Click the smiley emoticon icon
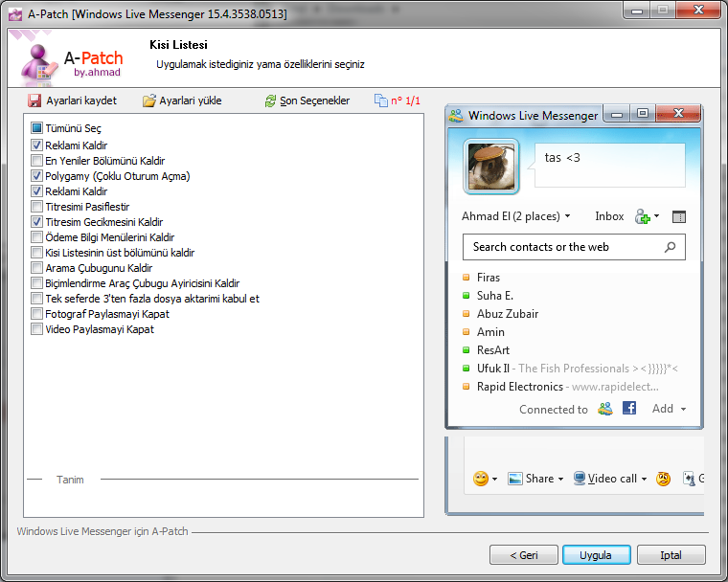The width and height of the screenshot is (728, 582). coord(481,479)
